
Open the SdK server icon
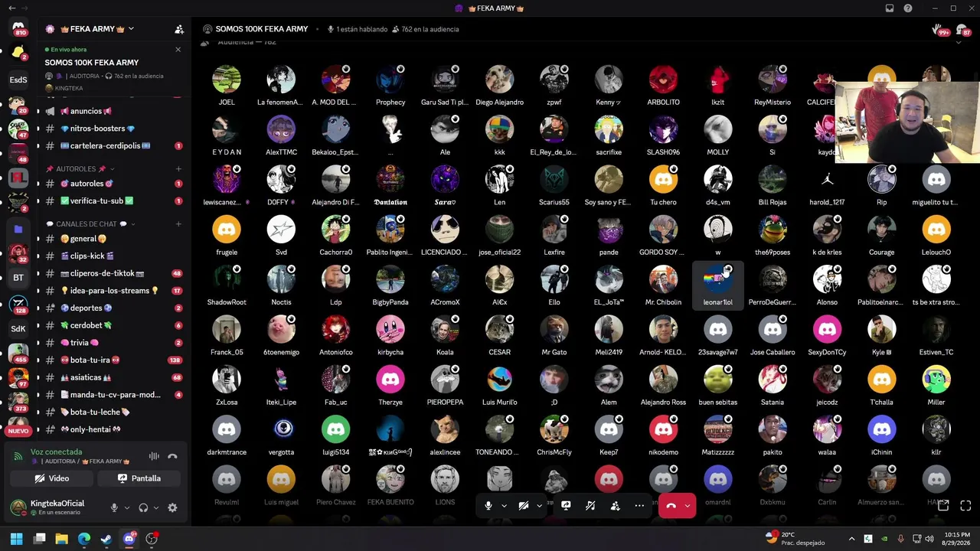[x=18, y=328]
